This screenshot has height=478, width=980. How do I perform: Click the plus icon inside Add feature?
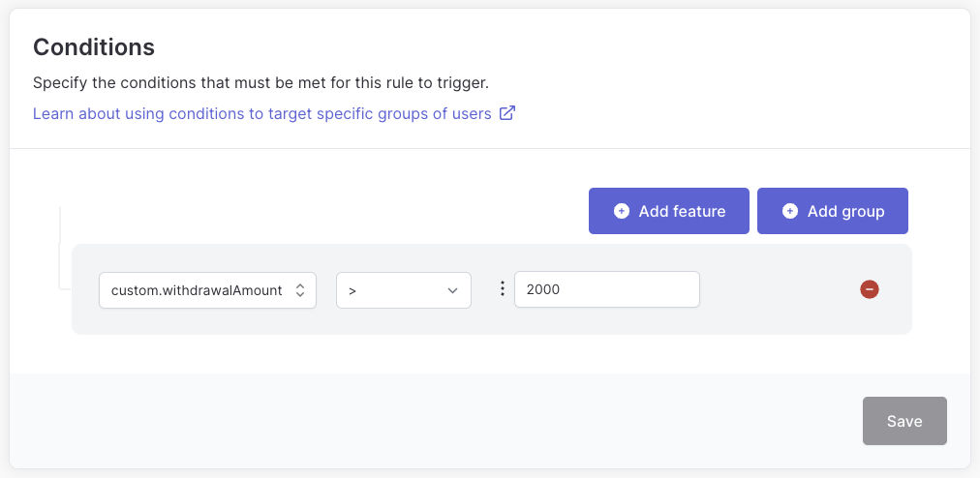[622, 211]
